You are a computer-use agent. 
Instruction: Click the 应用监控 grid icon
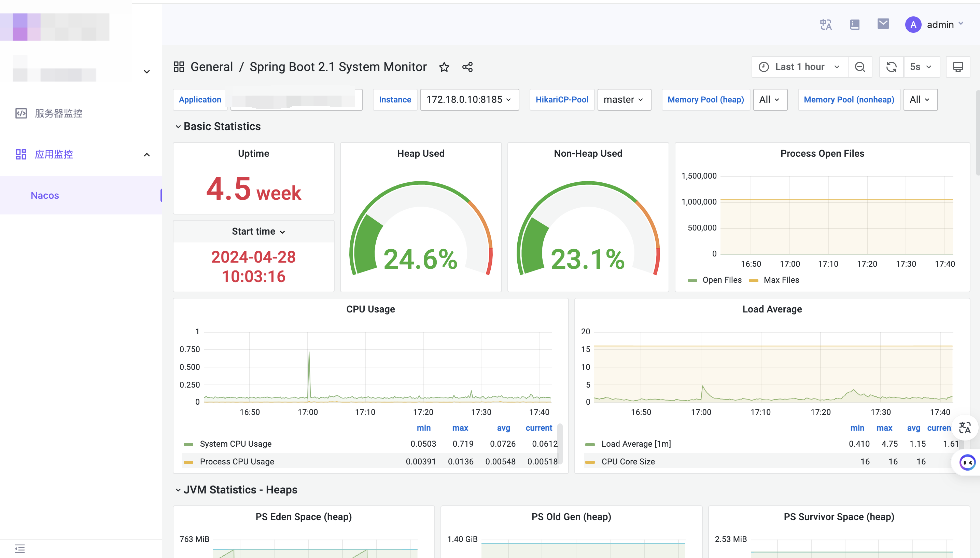click(21, 154)
